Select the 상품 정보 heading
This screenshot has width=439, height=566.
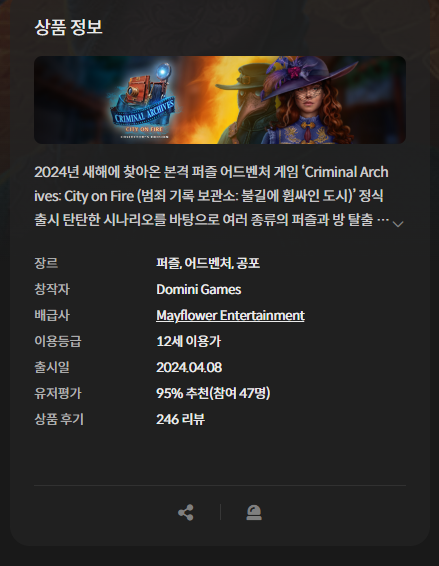pos(68,27)
